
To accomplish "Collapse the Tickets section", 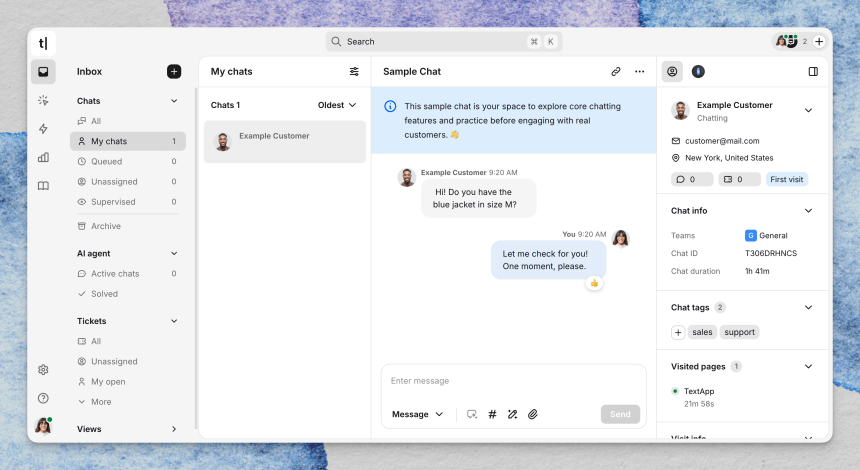I will (x=174, y=321).
